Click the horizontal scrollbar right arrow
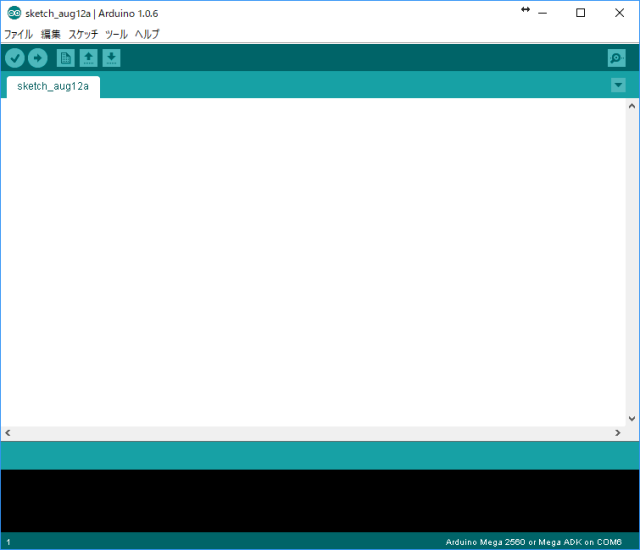640x550 pixels. (618, 433)
